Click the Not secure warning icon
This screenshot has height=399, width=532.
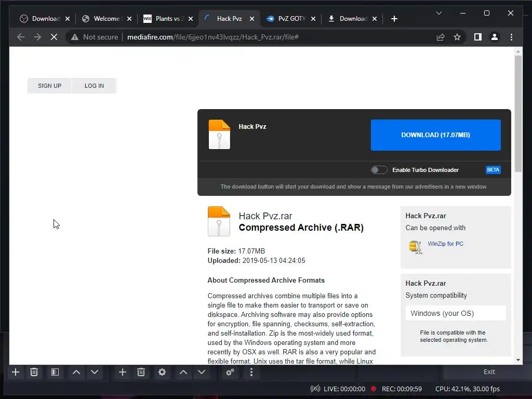75,37
